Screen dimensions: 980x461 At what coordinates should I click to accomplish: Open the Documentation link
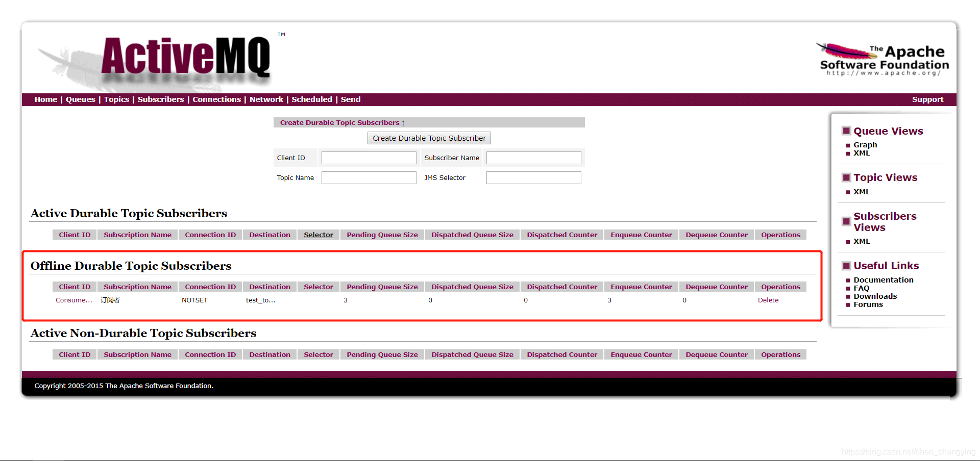point(884,280)
